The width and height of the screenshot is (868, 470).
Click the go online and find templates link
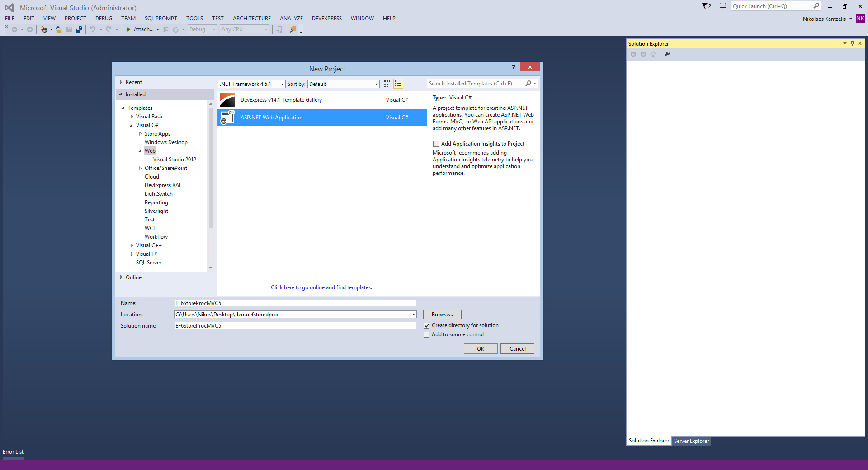(321, 287)
